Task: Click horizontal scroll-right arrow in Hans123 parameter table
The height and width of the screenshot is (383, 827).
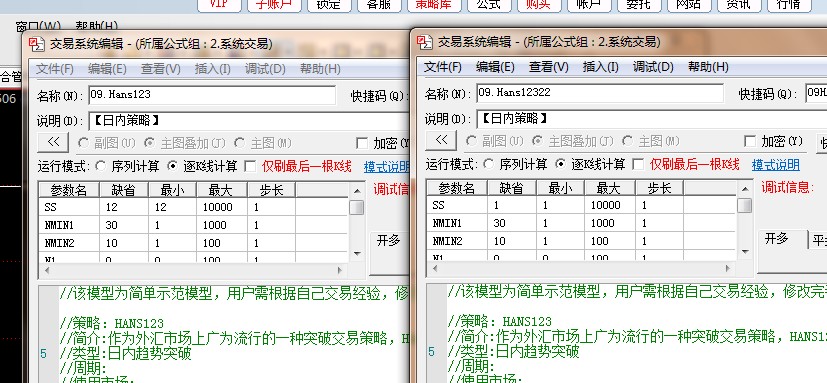Action: 341,271
